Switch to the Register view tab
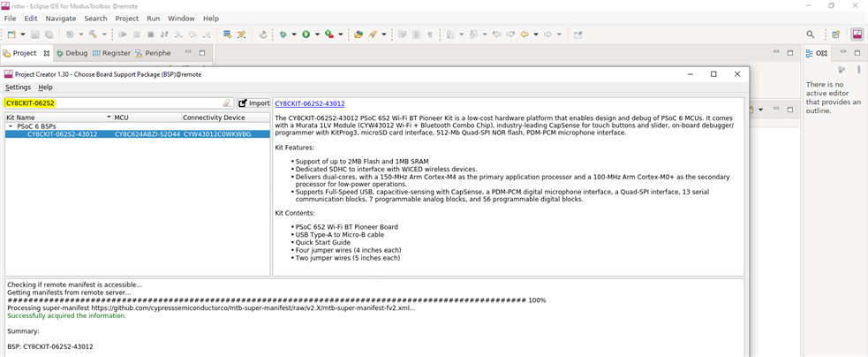This screenshot has height=357, width=868. [111, 53]
